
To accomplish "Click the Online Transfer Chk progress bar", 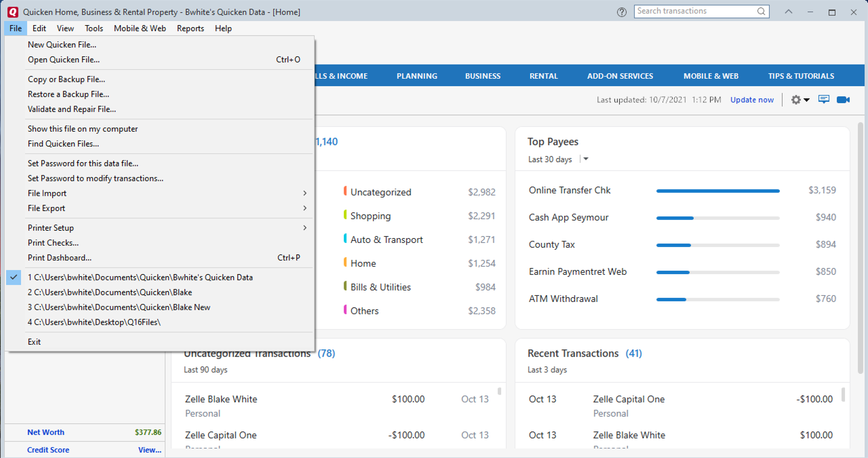I will click(x=718, y=191).
